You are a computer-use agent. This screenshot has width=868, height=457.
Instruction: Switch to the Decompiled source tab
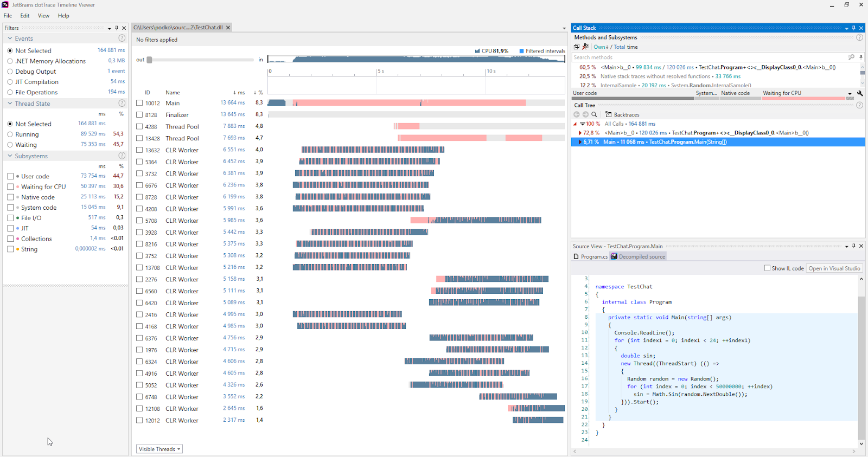(638, 256)
